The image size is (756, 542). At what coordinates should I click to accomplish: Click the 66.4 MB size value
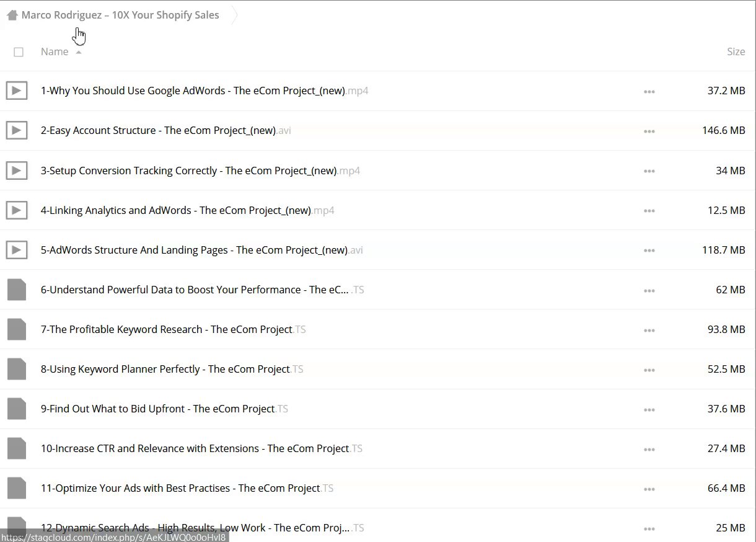click(x=726, y=488)
